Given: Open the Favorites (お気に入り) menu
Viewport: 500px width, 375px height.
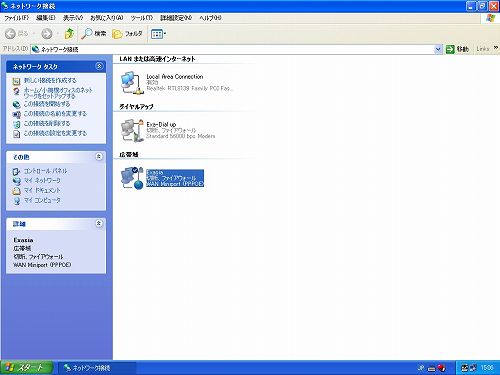Looking at the screenshot, I should (107, 18).
